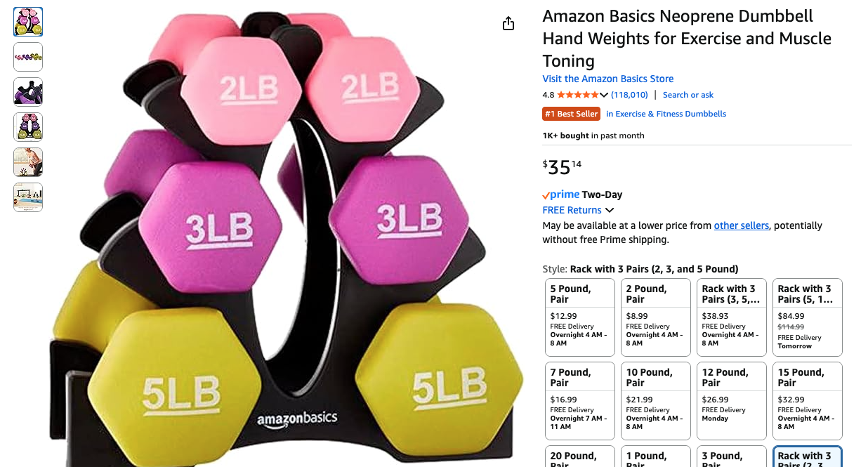Select fourth product thumbnail image

pos(28,127)
